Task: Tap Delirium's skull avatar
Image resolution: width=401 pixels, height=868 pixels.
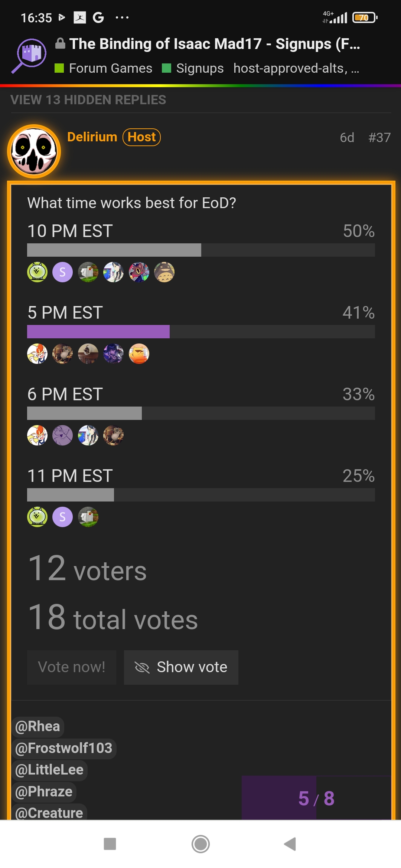Action: pyautogui.click(x=34, y=151)
